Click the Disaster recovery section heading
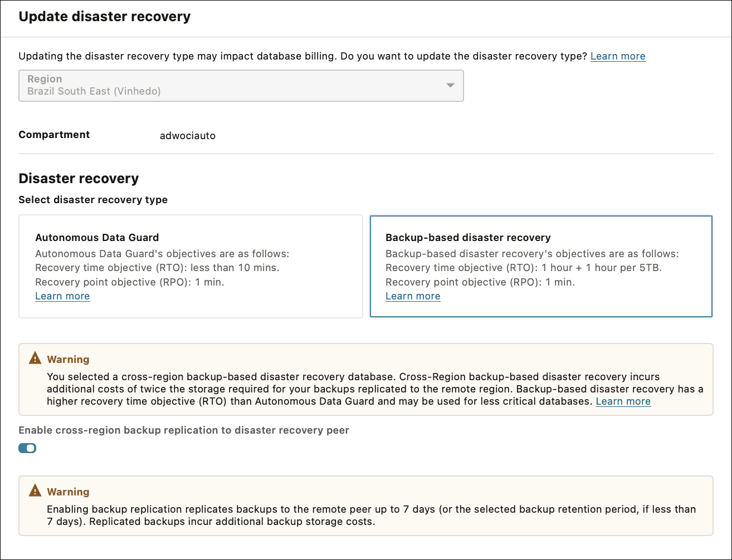The image size is (732, 560). [79, 178]
